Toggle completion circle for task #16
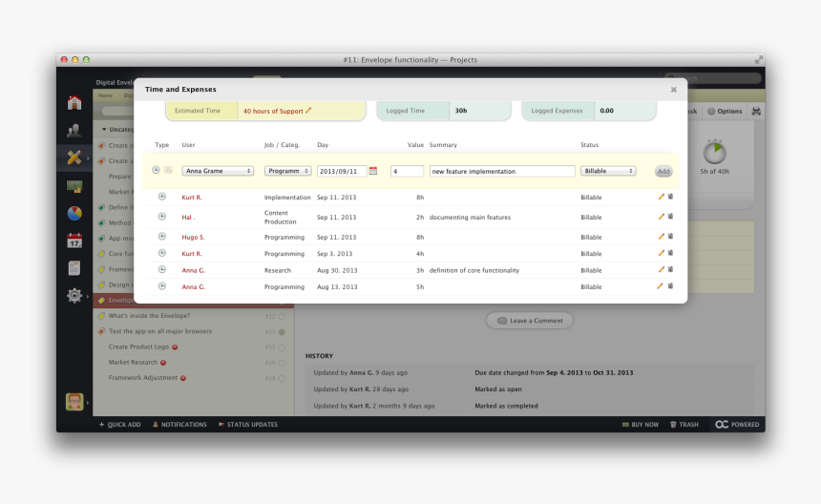821x504 pixels. [282, 363]
